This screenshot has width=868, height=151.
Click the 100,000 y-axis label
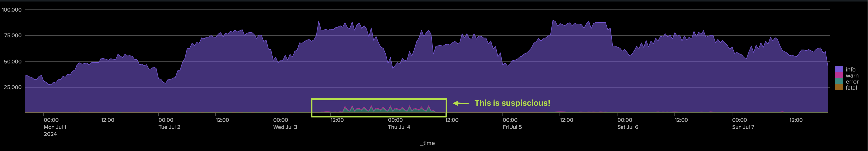coord(11,10)
